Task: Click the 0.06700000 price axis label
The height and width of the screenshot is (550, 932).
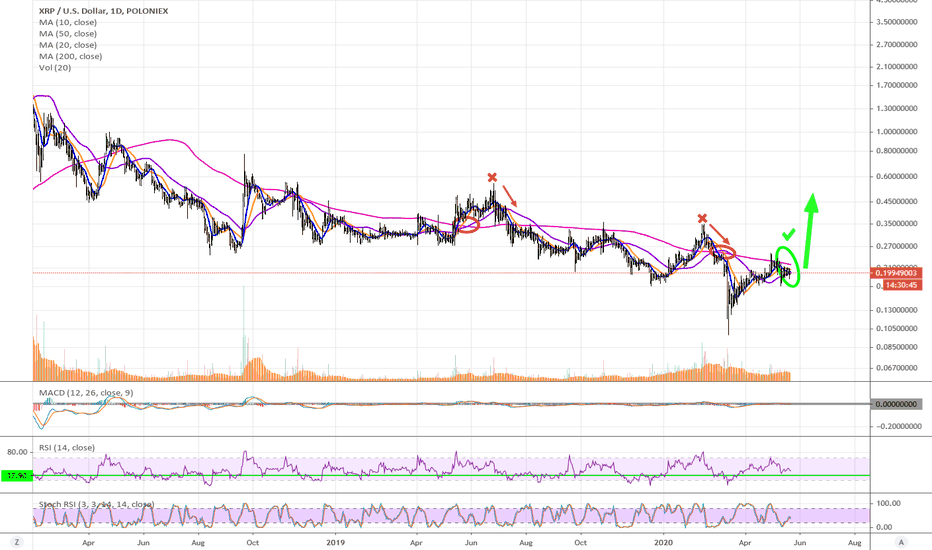Action: [x=896, y=367]
